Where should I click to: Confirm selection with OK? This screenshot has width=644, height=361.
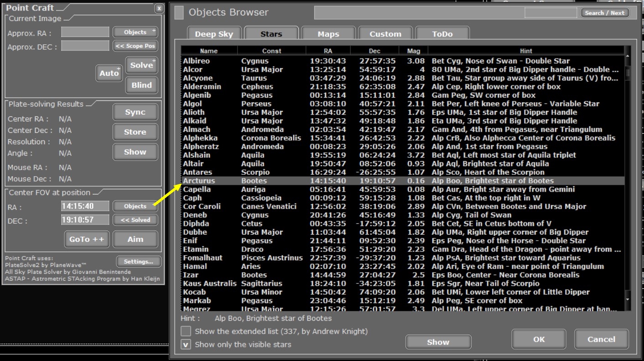[x=539, y=339]
